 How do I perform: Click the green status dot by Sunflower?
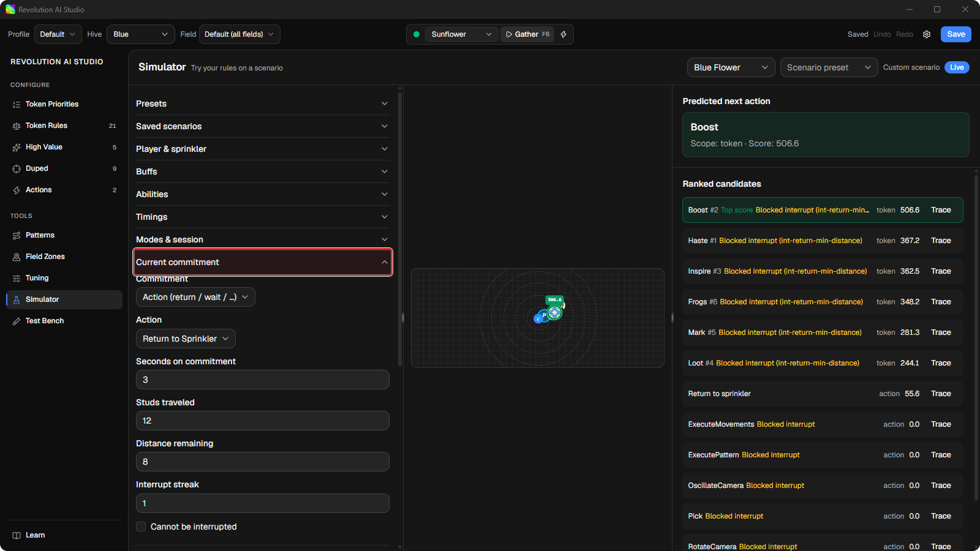click(x=417, y=34)
